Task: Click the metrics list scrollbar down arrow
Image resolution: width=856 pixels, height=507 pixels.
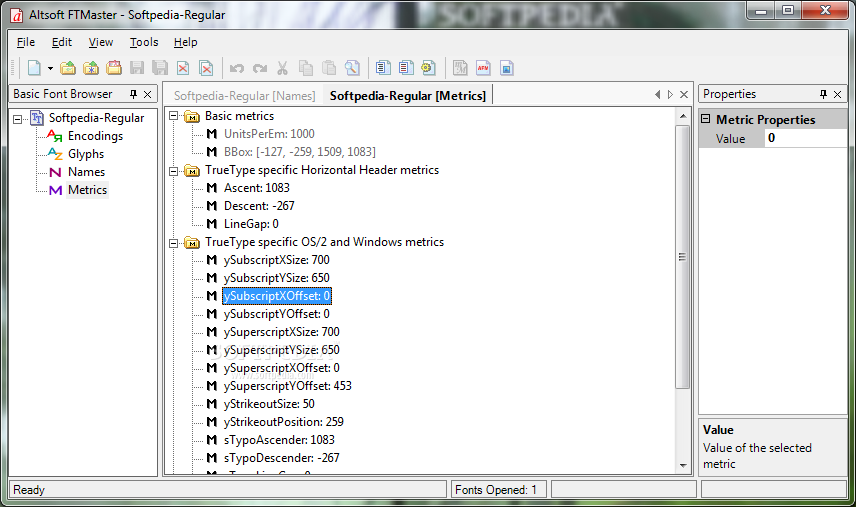Action: pos(683,466)
